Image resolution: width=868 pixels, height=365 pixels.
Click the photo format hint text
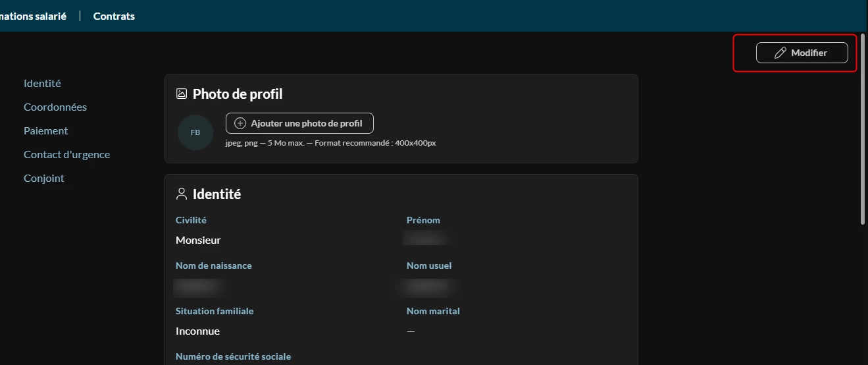[331, 143]
